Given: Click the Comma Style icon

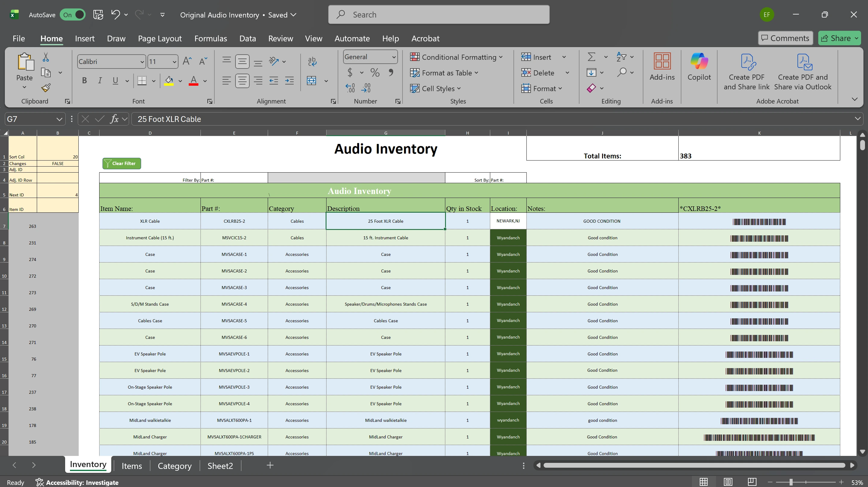Looking at the screenshot, I should click(x=391, y=72).
